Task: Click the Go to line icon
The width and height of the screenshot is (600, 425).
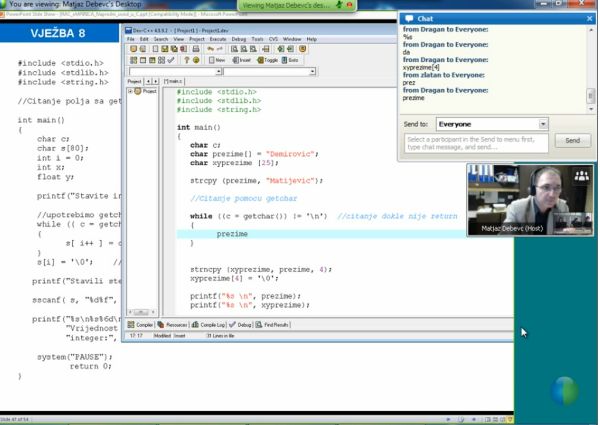Action: pos(266,49)
